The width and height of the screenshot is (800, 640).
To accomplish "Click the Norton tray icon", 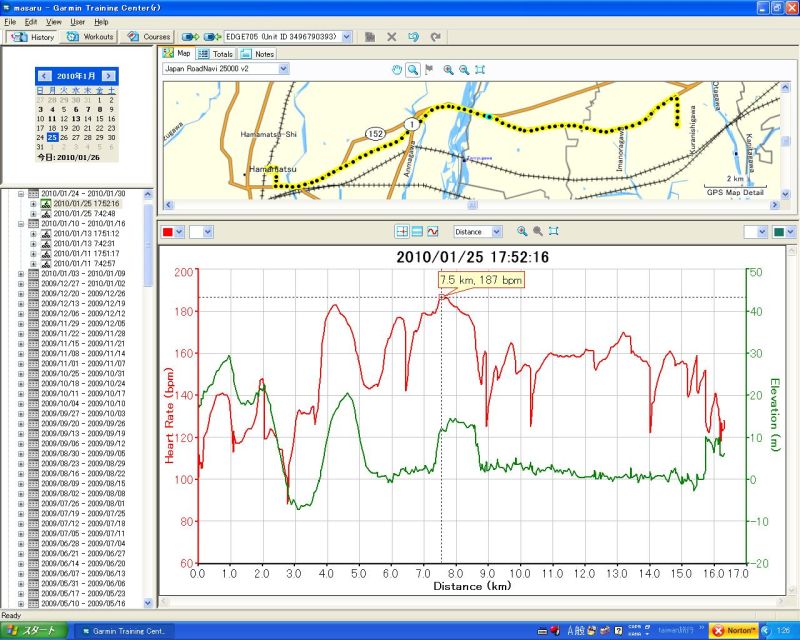I will tap(735, 631).
